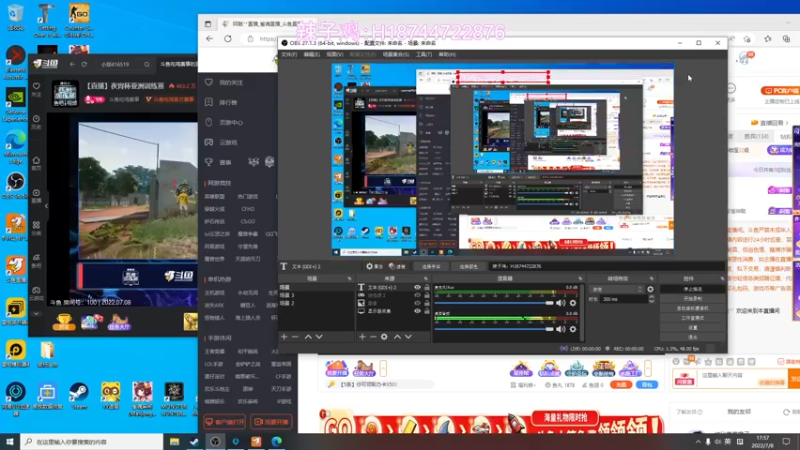Pop out the Sources dock panel

426,279
